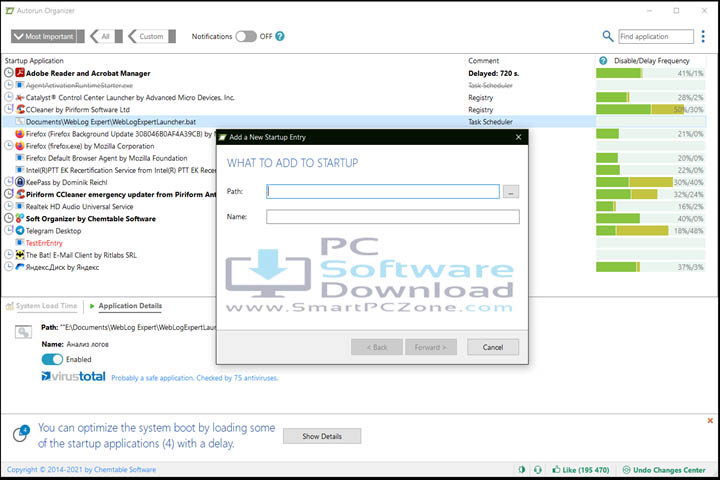Click the virustotal safe application result link
The height and width of the screenshot is (480, 720).
coord(194,378)
